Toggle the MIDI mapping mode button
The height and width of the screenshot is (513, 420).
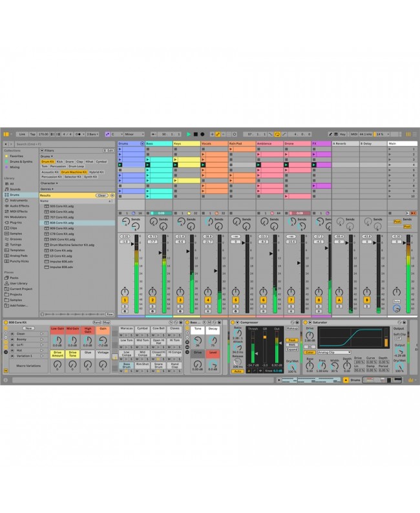[x=354, y=134]
